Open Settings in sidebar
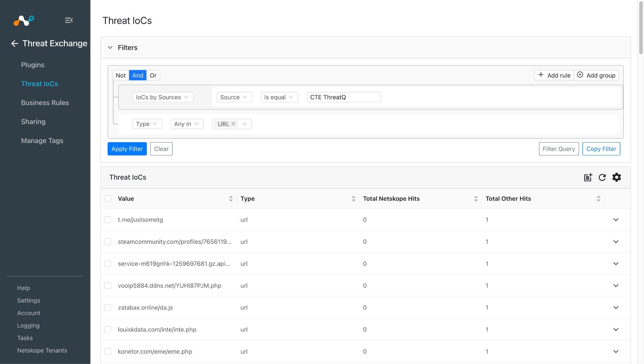Image resolution: width=644 pixels, height=364 pixels. 29,300
